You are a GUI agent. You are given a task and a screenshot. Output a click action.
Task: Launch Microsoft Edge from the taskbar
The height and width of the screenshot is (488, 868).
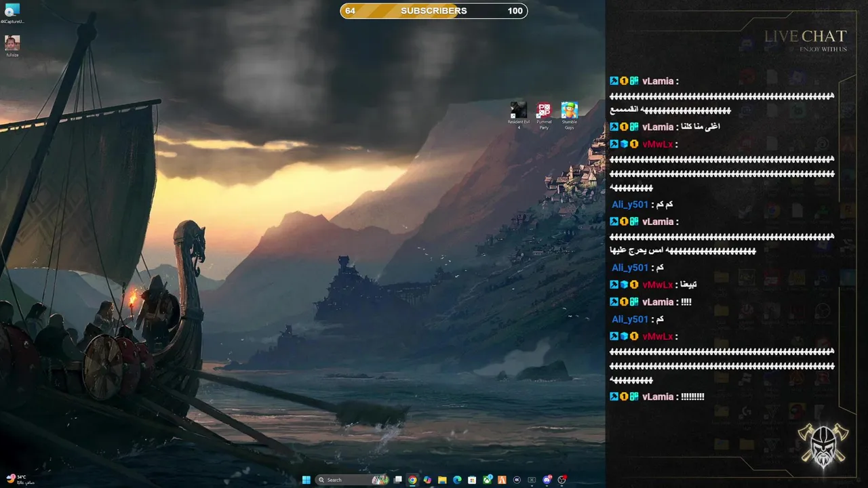pyautogui.click(x=457, y=480)
